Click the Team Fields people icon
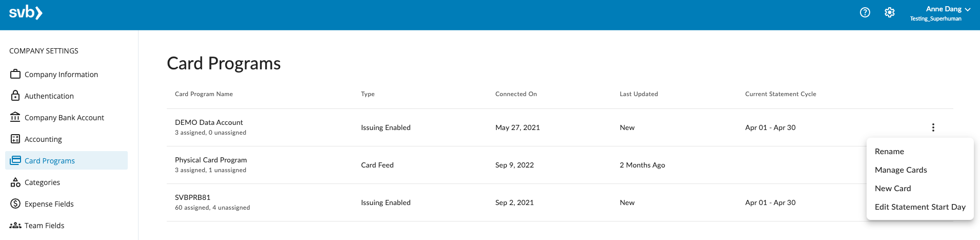980x240 pixels. [15, 225]
